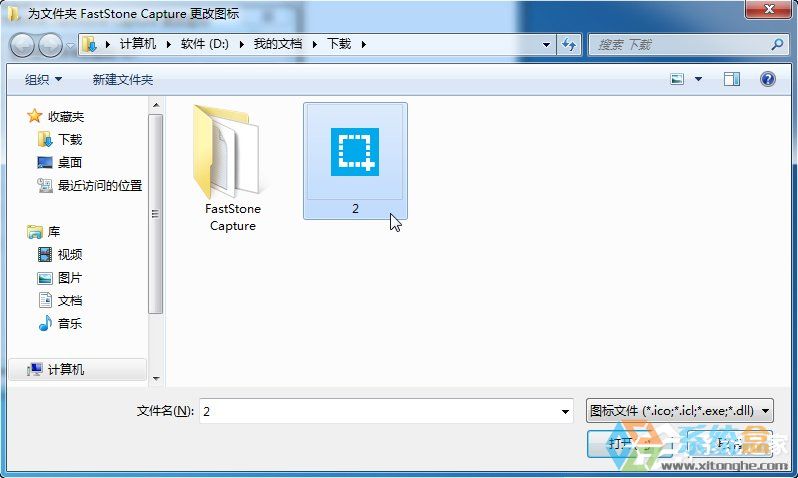Click 我的文档 in the address path
The height and width of the screenshot is (478, 798).
[x=277, y=44]
